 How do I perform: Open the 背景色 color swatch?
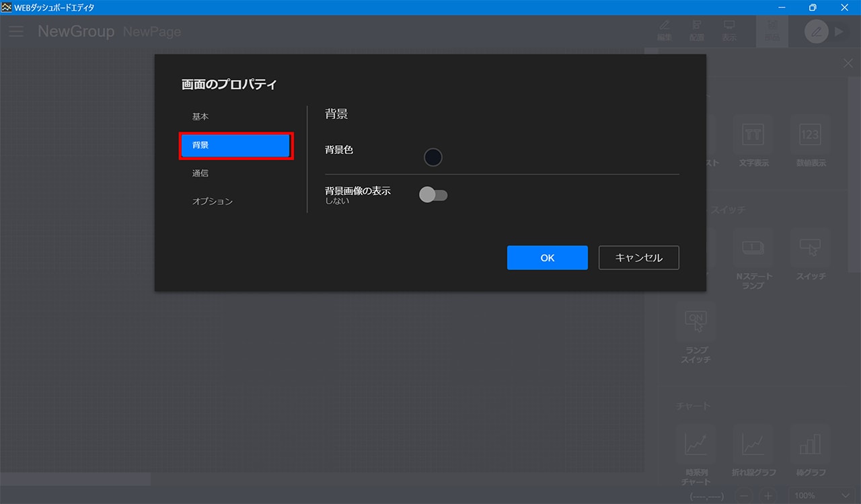[433, 157]
